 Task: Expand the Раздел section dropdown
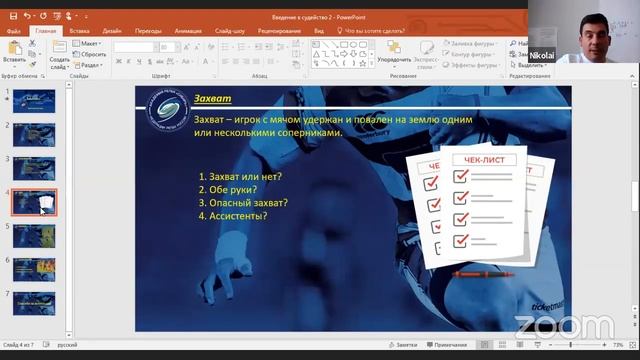click(x=89, y=65)
